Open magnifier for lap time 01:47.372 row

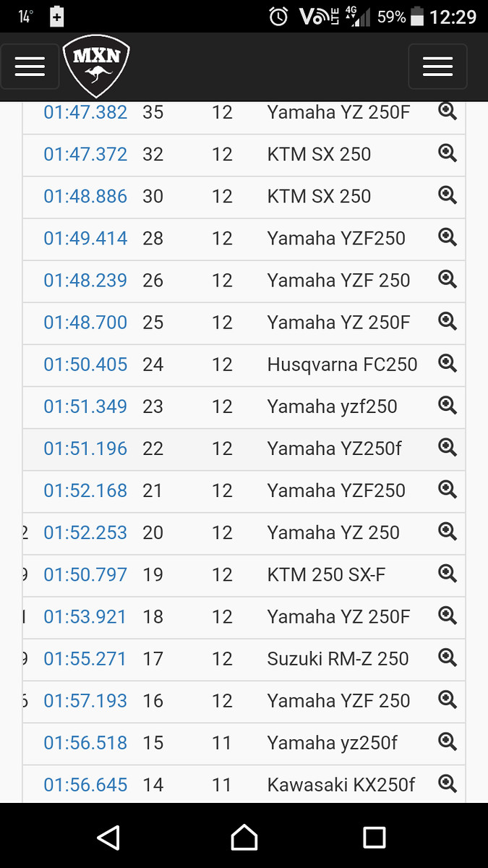[x=448, y=153]
